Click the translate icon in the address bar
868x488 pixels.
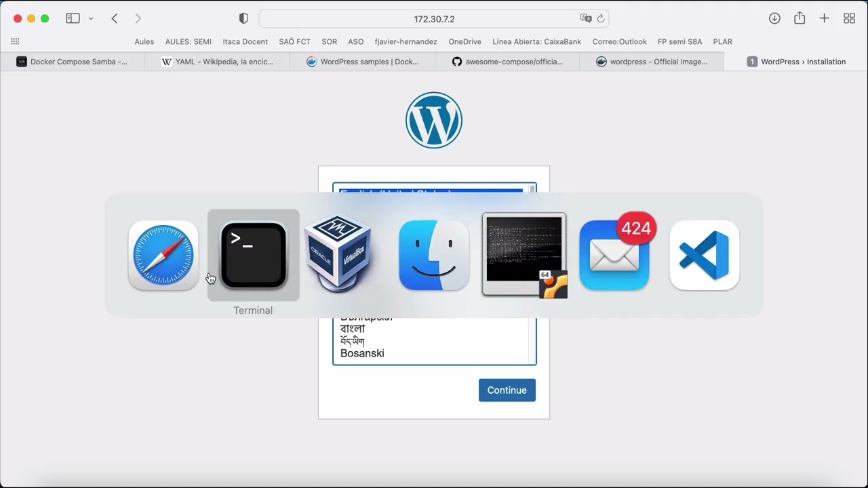(585, 19)
